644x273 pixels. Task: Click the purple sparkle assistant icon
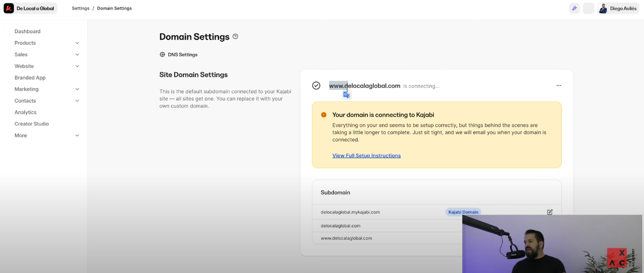point(574,8)
